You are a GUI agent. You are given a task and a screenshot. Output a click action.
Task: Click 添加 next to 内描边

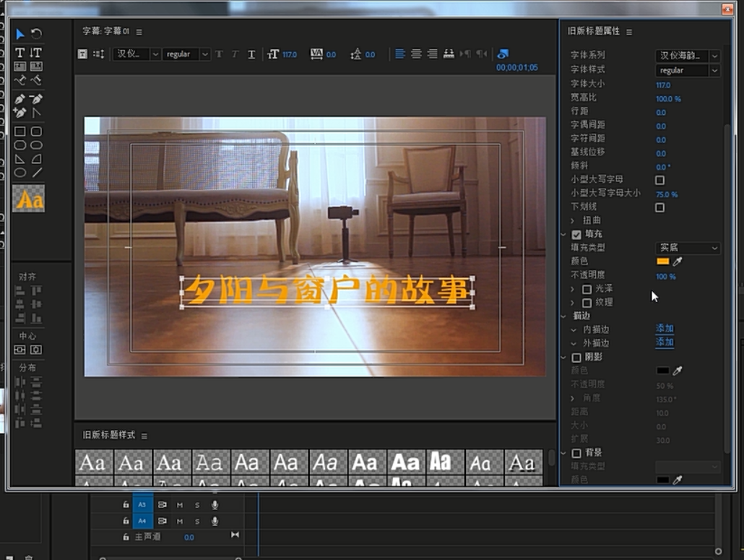coord(664,329)
